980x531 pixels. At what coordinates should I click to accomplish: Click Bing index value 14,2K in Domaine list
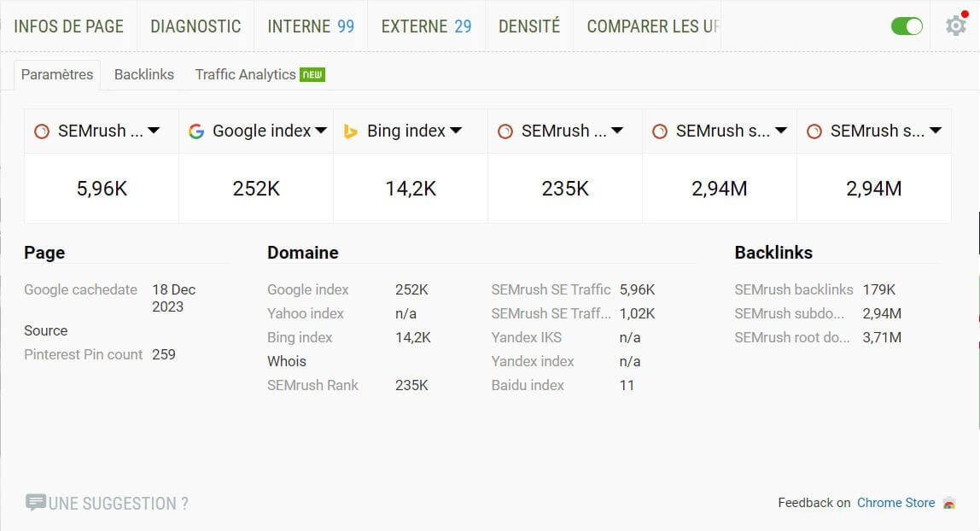point(413,337)
